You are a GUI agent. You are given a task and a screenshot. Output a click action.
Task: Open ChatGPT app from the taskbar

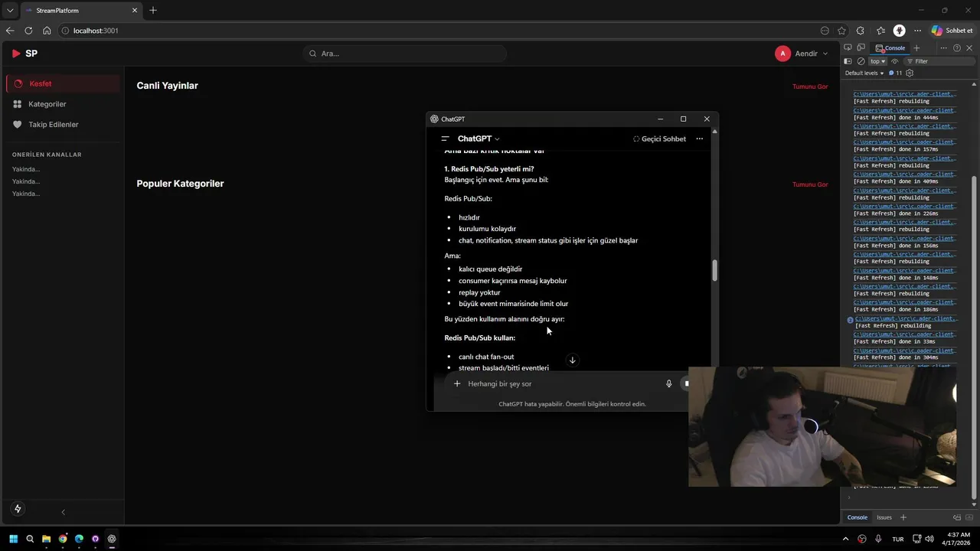[x=112, y=539]
